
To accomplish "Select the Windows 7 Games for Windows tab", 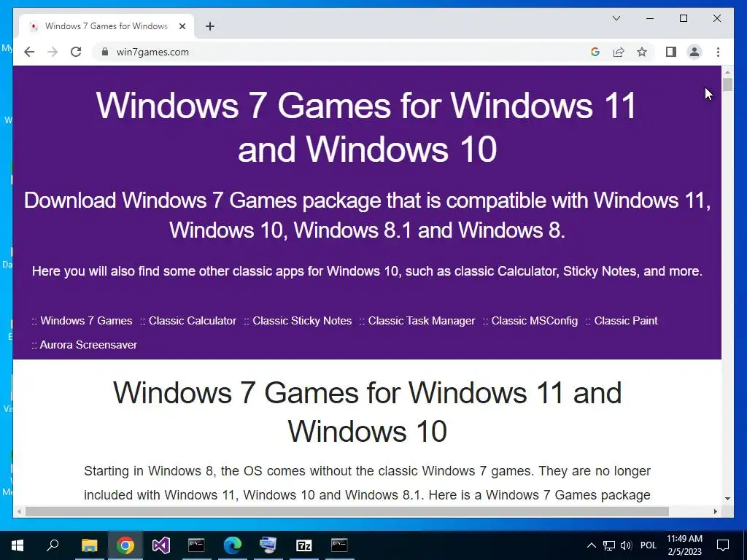I will pyautogui.click(x=107, y=26).
